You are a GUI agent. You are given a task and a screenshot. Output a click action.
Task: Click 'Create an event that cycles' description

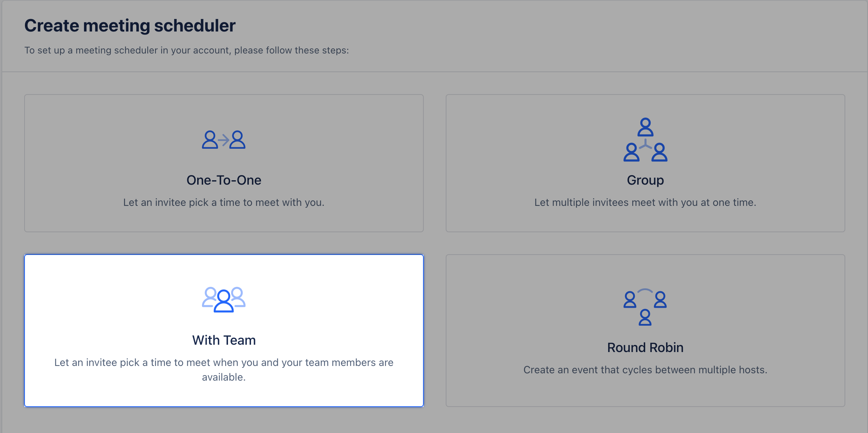[645, 370]
